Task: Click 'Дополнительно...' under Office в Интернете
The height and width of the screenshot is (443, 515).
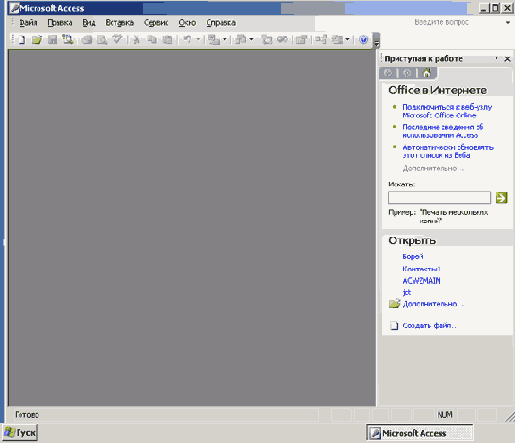Action: [x=433, y=168]
